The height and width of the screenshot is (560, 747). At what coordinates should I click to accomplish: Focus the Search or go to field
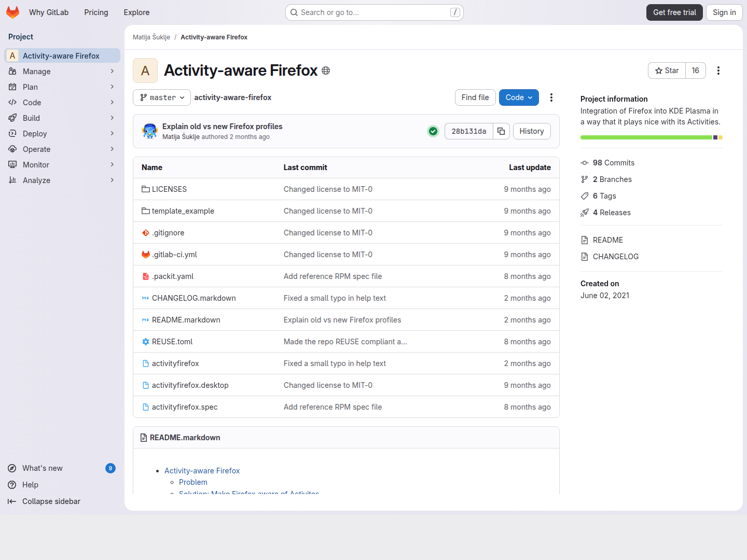coord(375,12)
